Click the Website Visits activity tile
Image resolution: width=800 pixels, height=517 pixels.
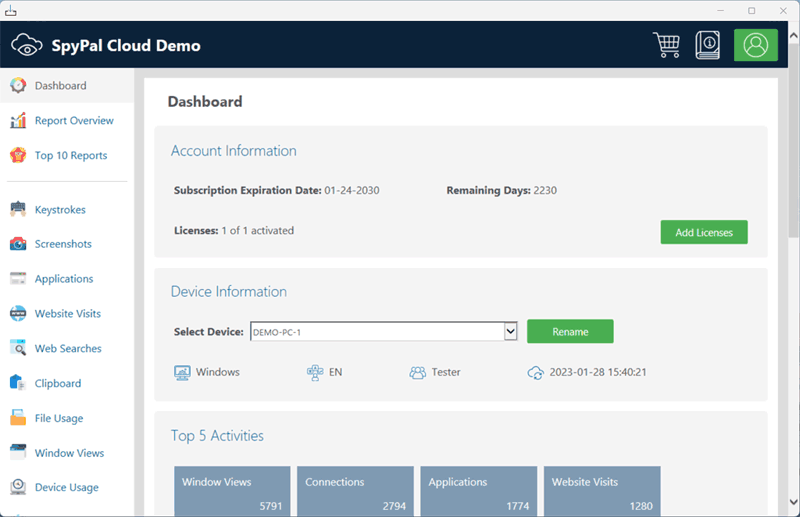pyautogui.click(x=602, y=492)
